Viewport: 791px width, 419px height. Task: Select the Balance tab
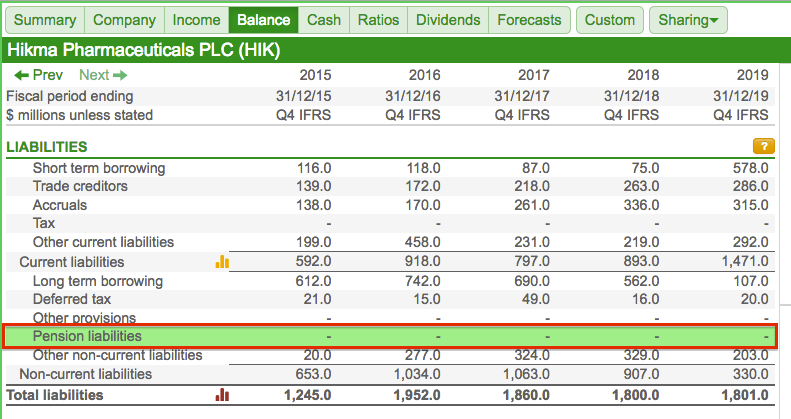tap(263, 20)
